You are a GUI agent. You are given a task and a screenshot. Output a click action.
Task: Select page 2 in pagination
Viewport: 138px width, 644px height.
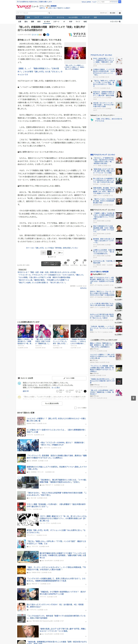pos(55,253)
